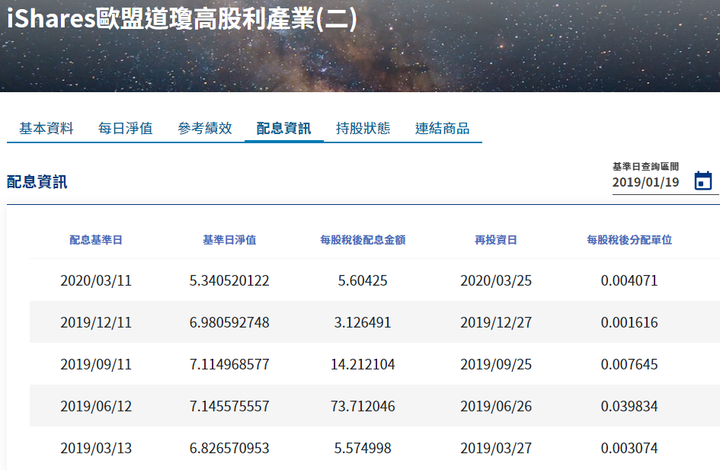Select date cell 2019/03/13
The height and width of the screenshot is (470, 720).
tap(96, 448)
